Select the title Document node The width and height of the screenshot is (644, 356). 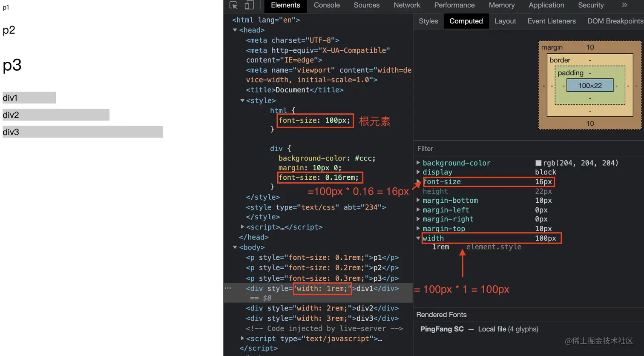click(x=295, y=90)
